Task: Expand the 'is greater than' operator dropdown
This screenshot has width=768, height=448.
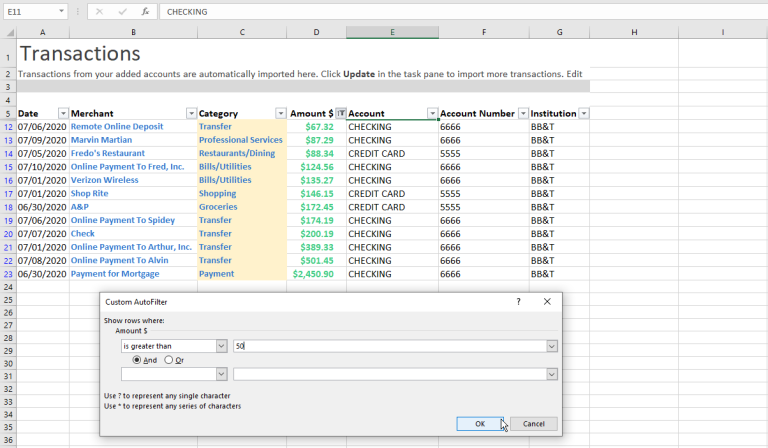Action: pos(221,346)
